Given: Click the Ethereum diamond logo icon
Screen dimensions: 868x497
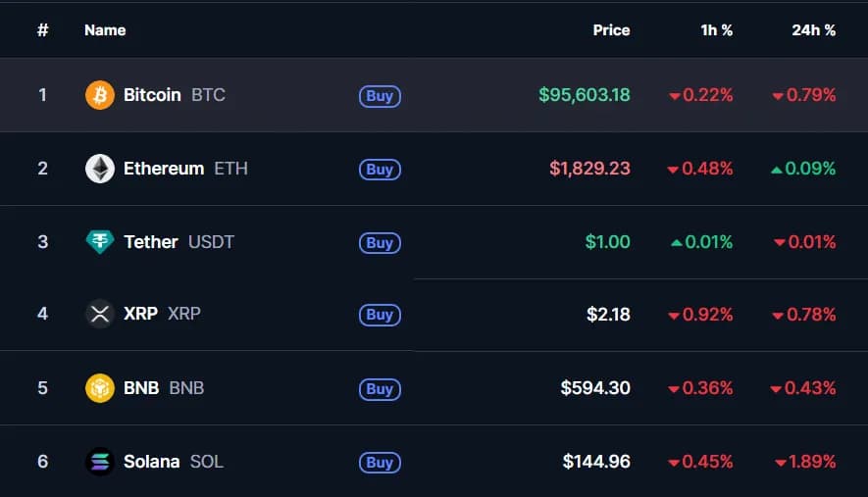Looking at the screenshot, I should (x=100, y=169).
